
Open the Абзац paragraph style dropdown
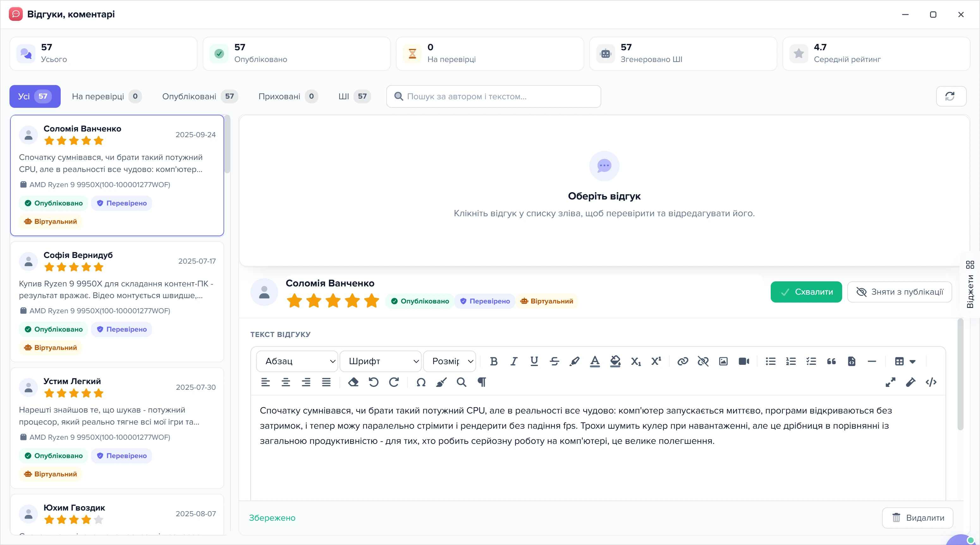[x=297, y=361]
